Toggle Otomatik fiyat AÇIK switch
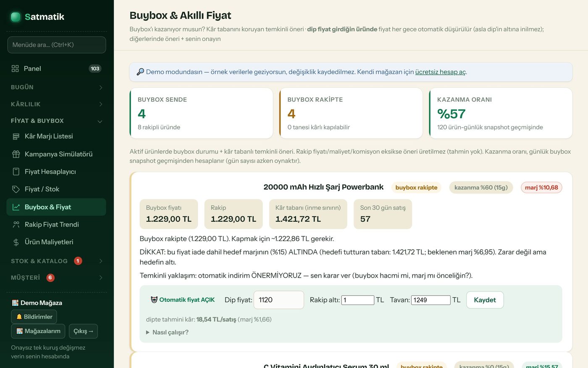Image resolution: width=588 pixels, height=368 pixels. (x=183, y=300)
